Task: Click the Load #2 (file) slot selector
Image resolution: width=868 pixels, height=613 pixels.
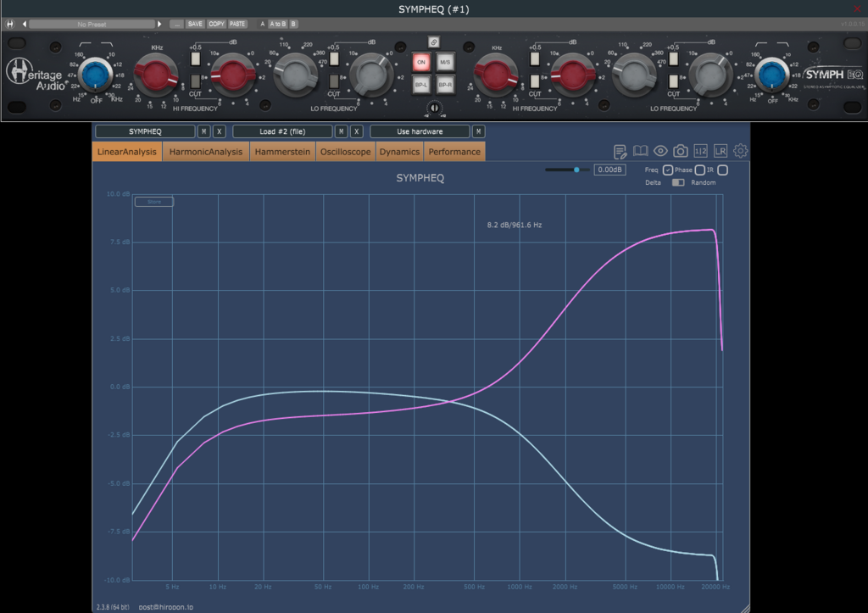Action: (x=282, y=131)
